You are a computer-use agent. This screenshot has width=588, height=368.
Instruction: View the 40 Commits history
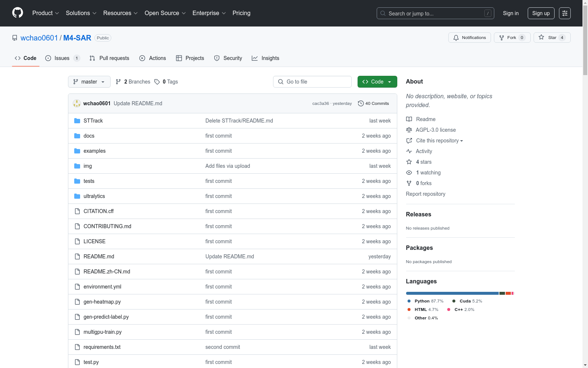coord(373,103)
